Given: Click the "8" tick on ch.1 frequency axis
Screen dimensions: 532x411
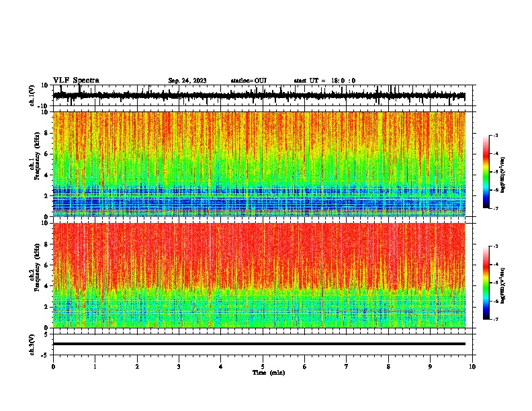Looking at the screenshot, I should click(x=46, y=133).
